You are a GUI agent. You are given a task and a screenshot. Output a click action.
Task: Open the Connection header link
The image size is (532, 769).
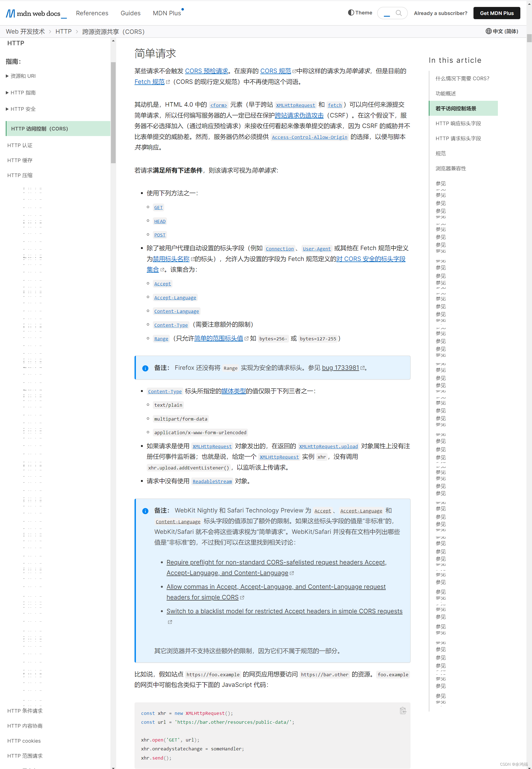point(280,248)
